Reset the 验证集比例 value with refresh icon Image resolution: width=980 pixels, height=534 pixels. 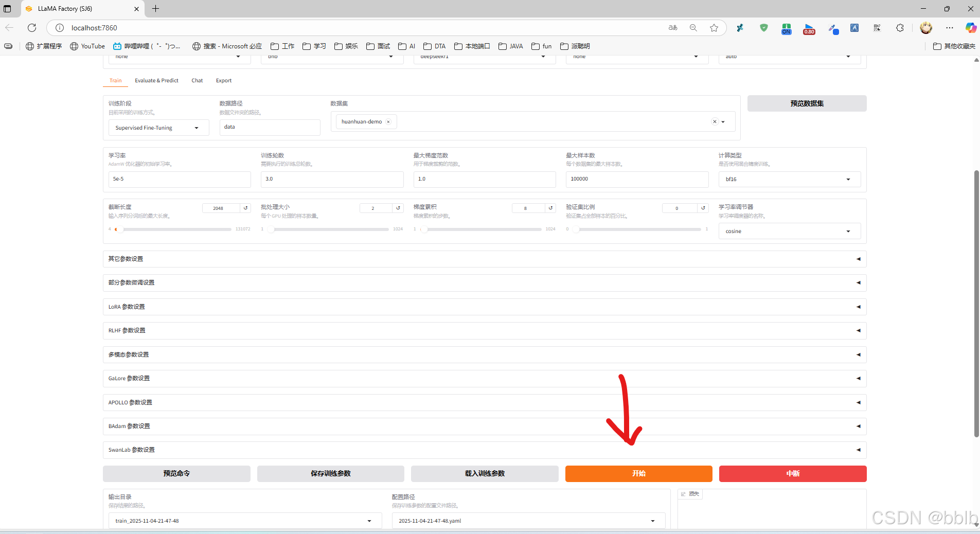tap(703, 208)
